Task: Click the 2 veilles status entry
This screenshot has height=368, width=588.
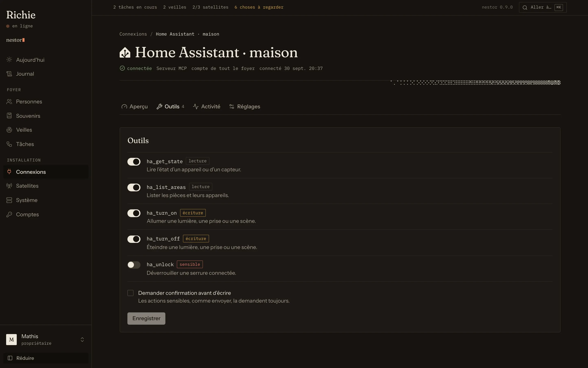Action: (x=175, y=7)
